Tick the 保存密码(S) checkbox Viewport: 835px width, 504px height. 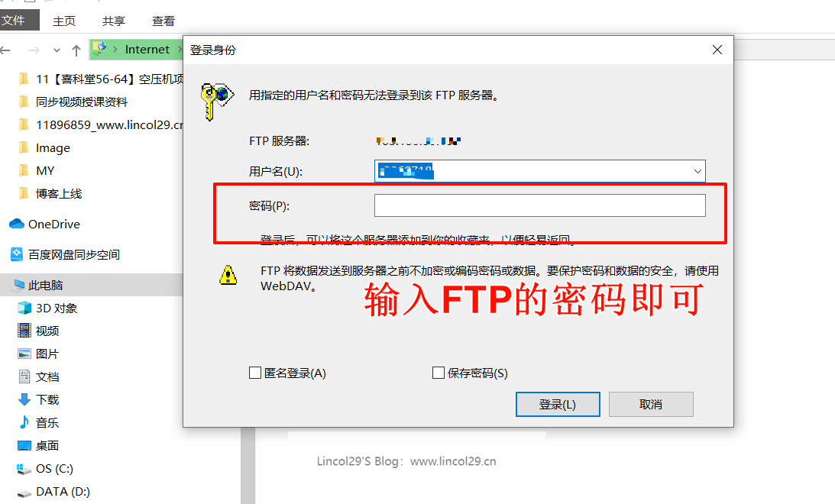(x=439, y=373)
